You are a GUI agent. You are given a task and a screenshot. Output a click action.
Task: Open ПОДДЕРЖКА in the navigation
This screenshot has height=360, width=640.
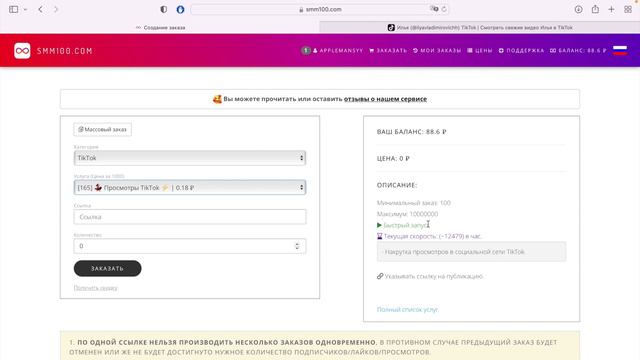point(521,51)
